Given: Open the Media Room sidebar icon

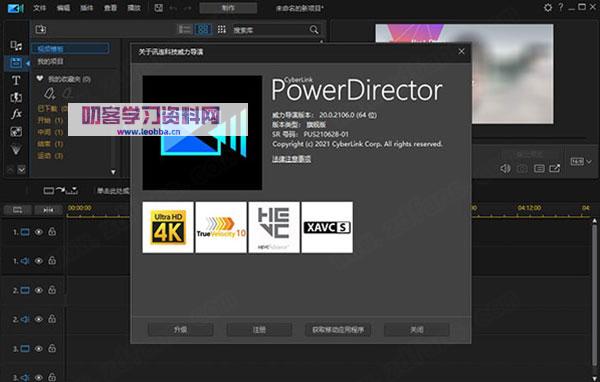Looking at the screenshot, I should click(x=16, y=46).
